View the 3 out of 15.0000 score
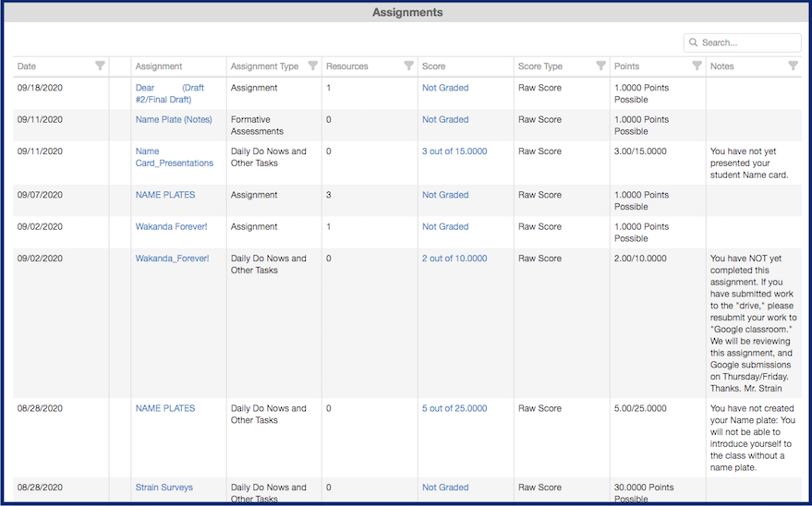This screenshot has height=506, width=812. [x=454, y=151]
